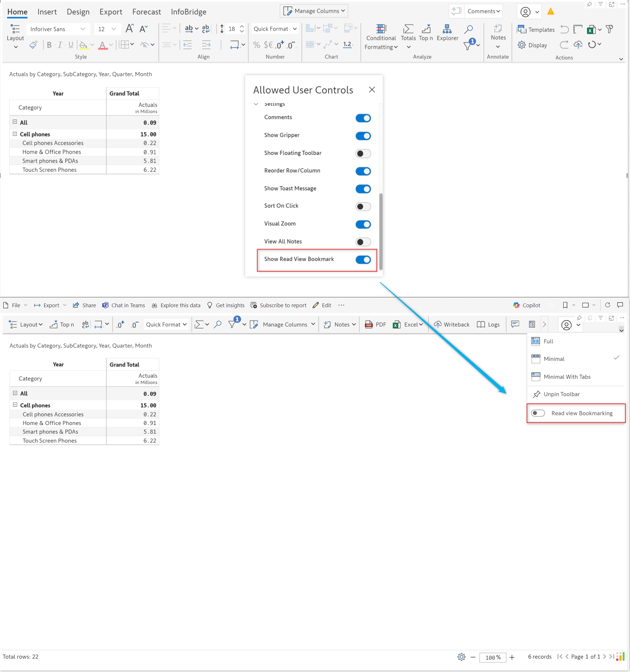This screenshot has width=630, height=672.
Task: Switch to the Insert ribbon tab
Action: (x=47, y=12)
